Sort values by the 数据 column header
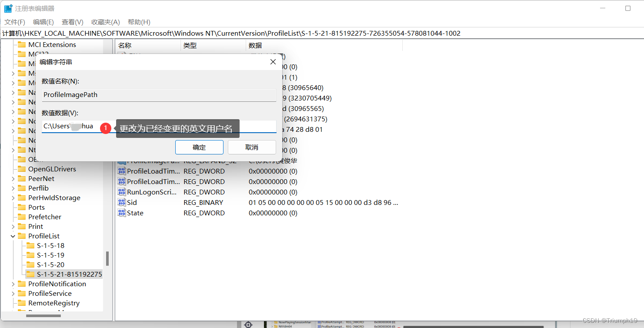 324,45
